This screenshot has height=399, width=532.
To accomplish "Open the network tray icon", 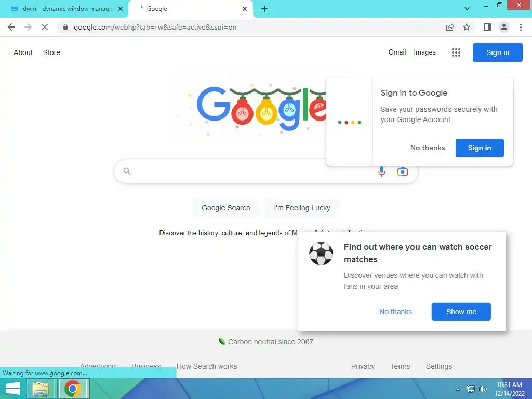I will point(470,389).
